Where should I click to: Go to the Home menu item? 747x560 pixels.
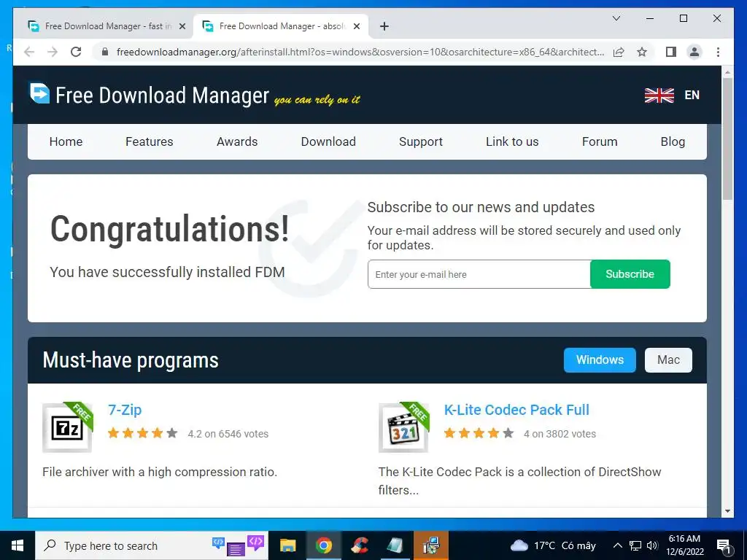click(66, 141)
